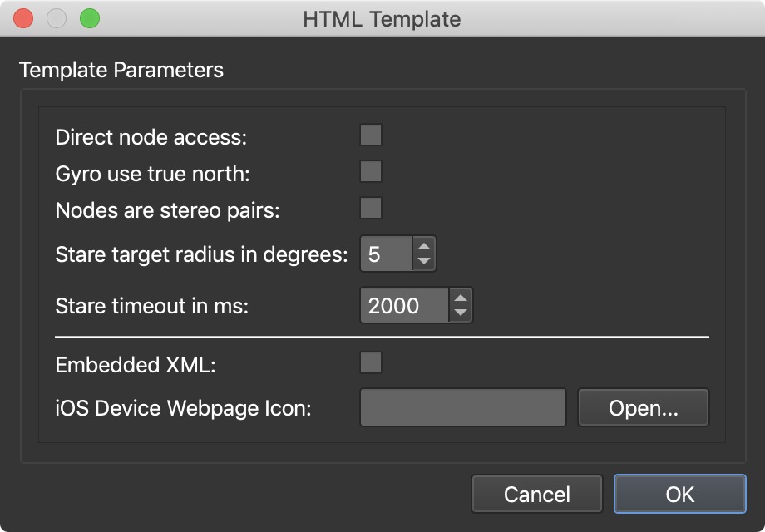This screenshot has width=765, height=532.
Task: Toggle Gyro use true north checkbox
Action: coord(371,171)
